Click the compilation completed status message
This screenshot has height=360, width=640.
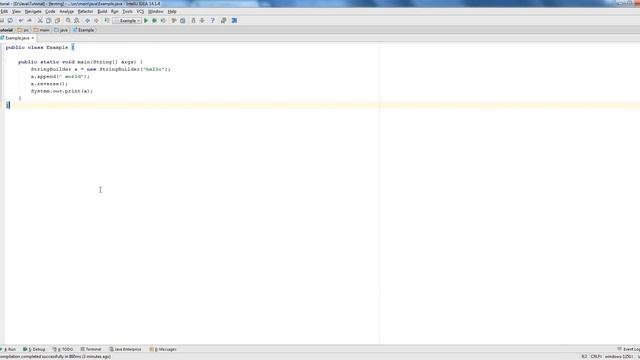click(x=56, y=357)
